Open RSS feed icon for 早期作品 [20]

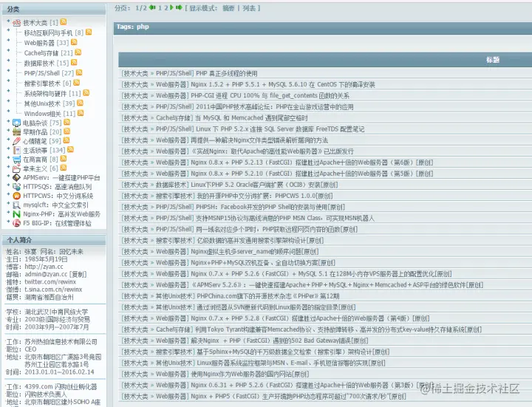coord(66,131)
